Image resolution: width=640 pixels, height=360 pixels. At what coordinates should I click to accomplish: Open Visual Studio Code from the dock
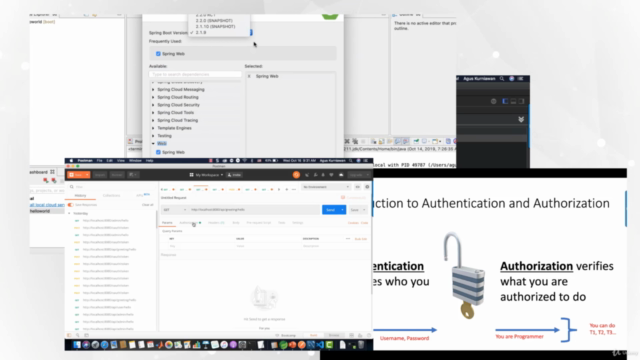tap(320, 345)
